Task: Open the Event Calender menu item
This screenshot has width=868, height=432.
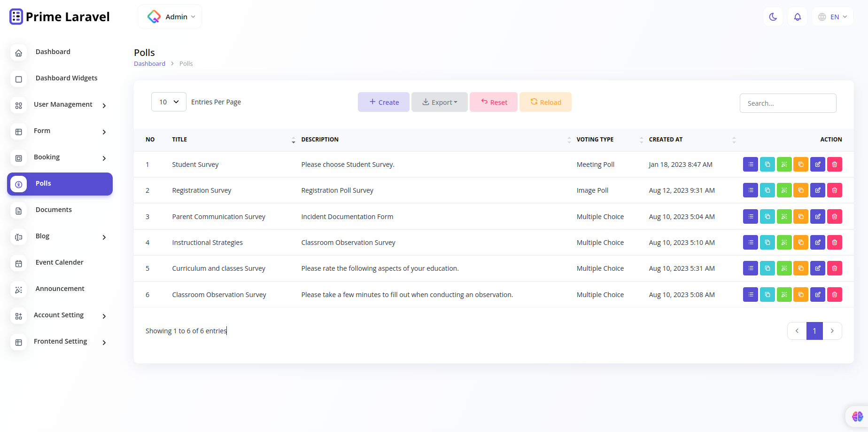Action: click(59, 262)
